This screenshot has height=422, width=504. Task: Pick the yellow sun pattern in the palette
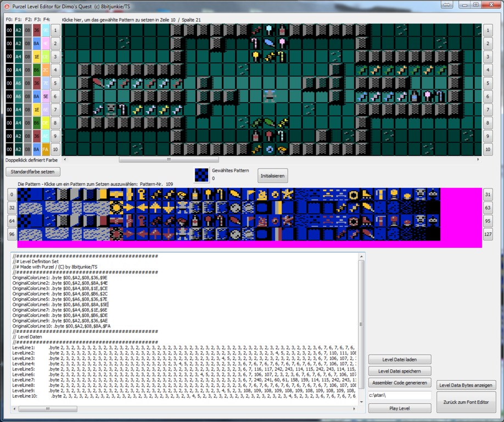click(116, 207)
